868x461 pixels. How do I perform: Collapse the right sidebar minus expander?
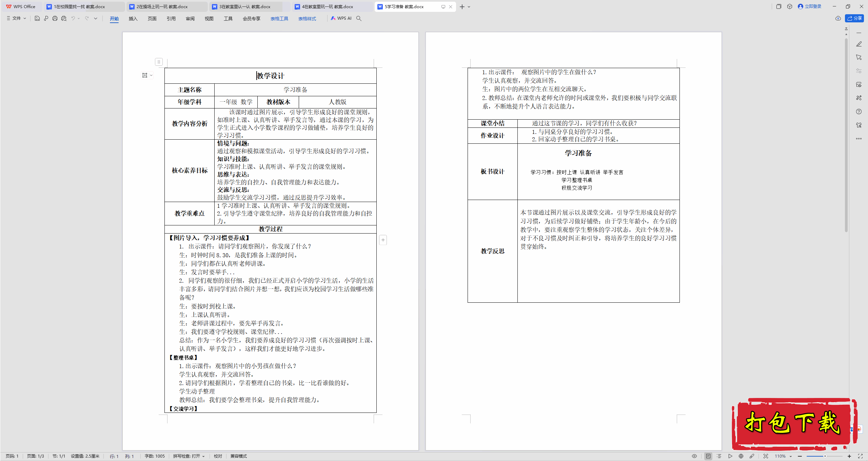point(859,33)
